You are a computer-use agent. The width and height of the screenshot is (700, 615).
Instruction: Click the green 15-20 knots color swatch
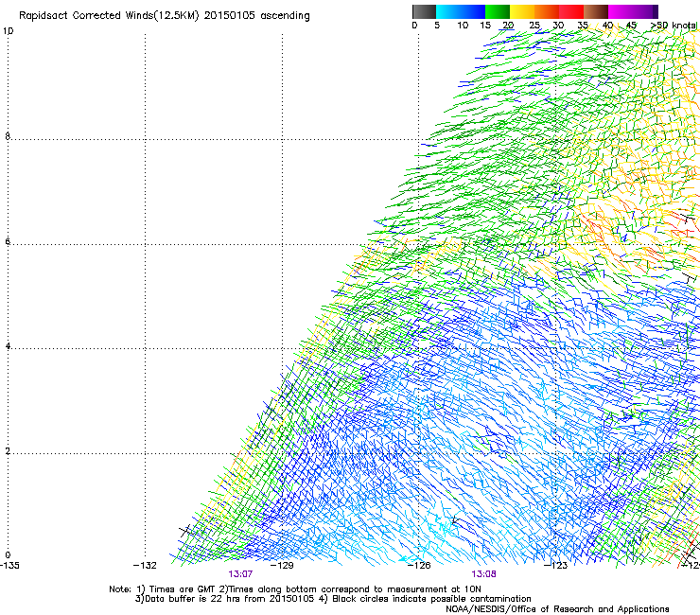coord(498,11)
